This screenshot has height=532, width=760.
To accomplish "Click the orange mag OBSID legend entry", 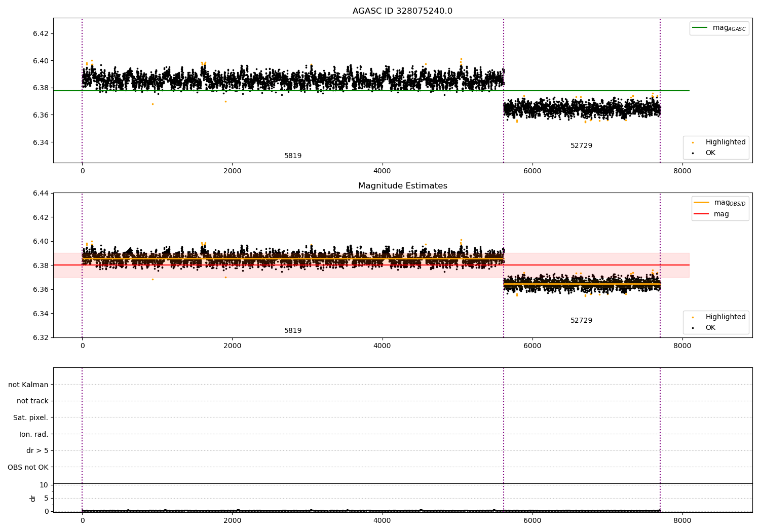I will pyautogui.click(x=719, y=203).
